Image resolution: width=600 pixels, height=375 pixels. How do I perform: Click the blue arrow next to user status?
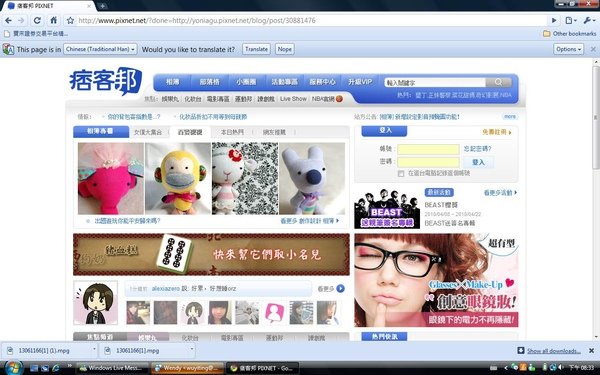click(340, 289)
